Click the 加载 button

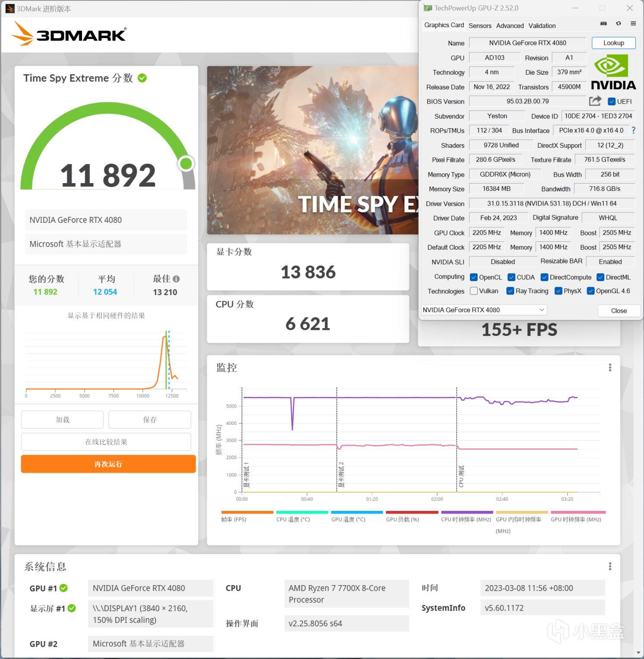62,419
